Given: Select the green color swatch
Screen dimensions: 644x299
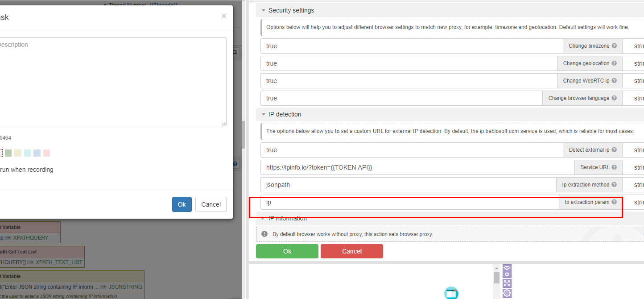Looking at the screenshot, I should [x=8, y=153].
